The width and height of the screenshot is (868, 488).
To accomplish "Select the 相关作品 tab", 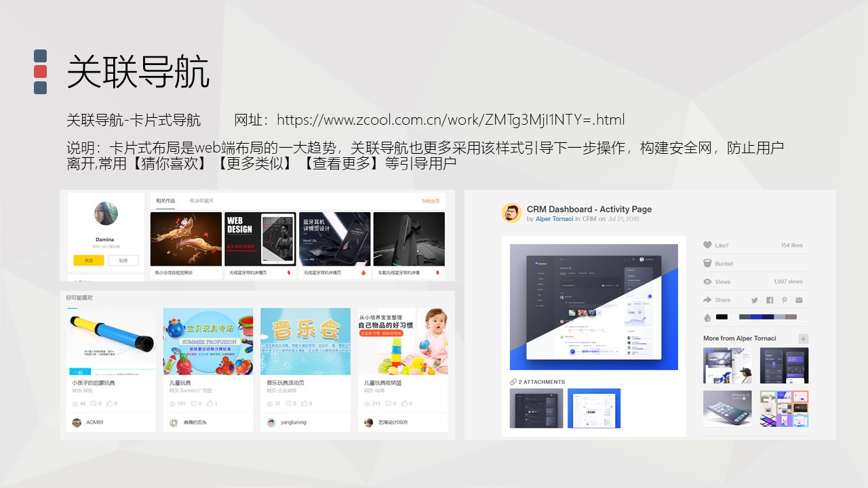I will [x=165, y=201].
